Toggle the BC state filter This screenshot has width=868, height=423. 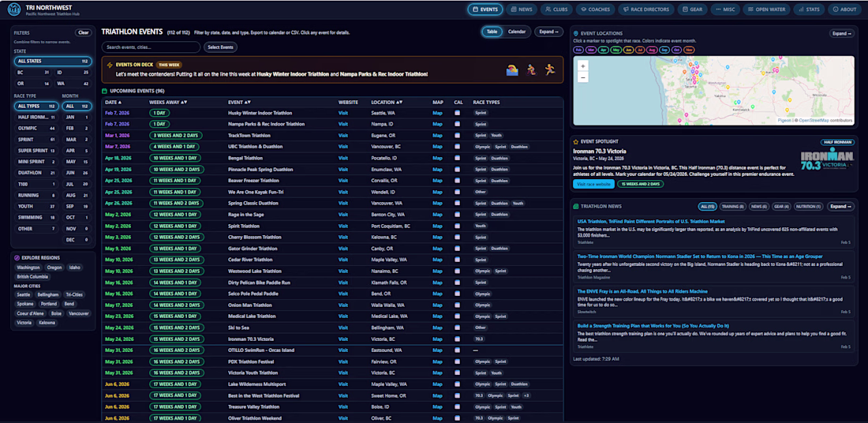[33, 73]
